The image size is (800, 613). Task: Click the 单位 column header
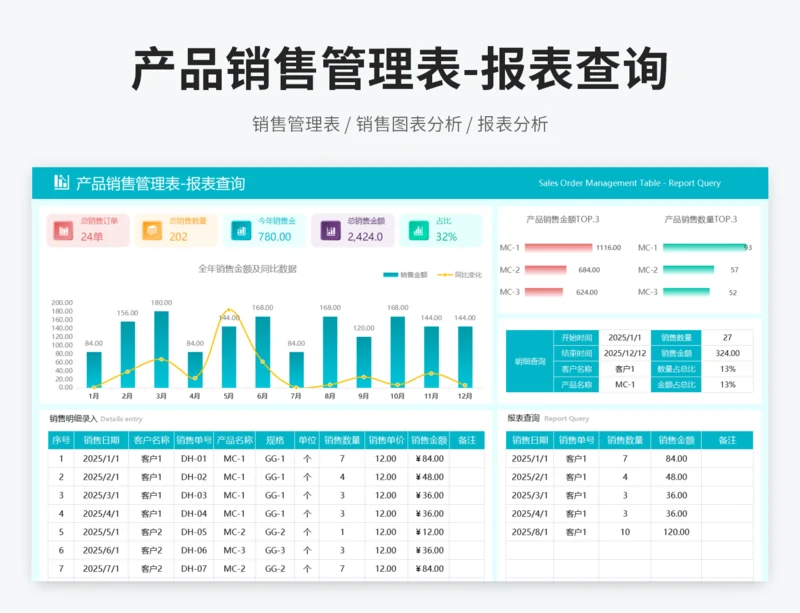(x=307, y=440)
